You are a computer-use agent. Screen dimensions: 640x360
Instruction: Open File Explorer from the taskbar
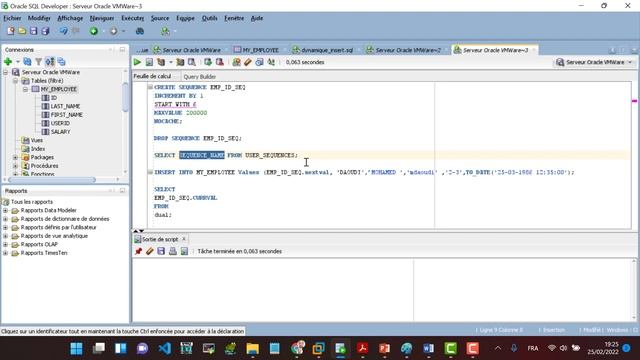pyautogui.click(x=253, y=348)
